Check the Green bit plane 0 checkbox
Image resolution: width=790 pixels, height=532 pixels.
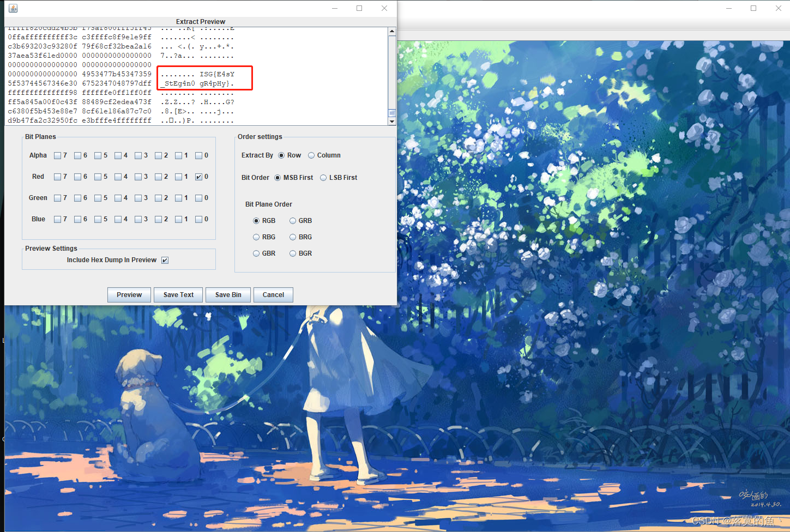(199, 198)
